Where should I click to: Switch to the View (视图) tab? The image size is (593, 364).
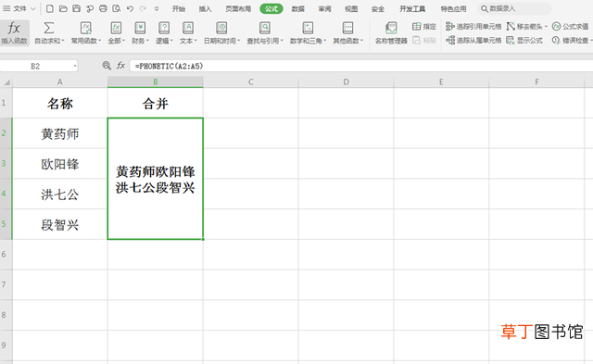tap(351, 8)
